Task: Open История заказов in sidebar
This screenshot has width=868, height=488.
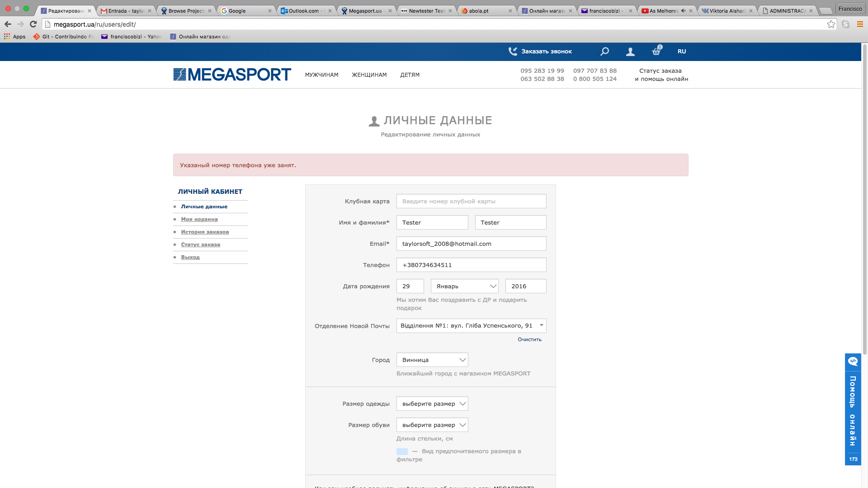Action: point(205,232)
